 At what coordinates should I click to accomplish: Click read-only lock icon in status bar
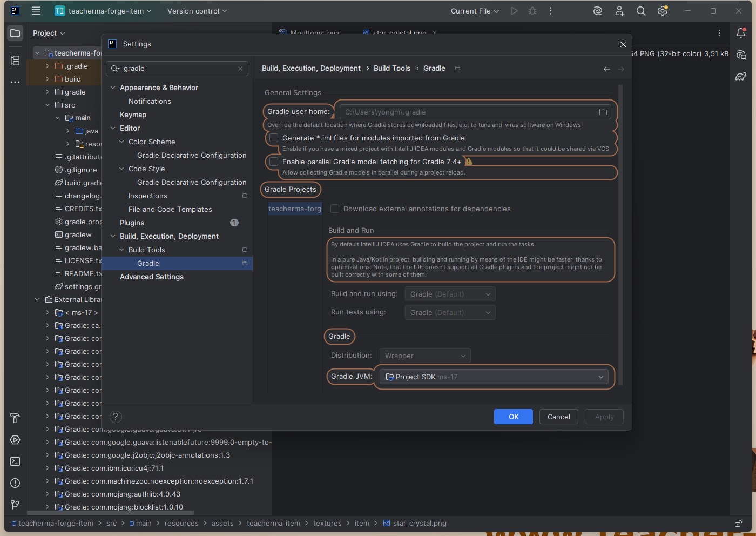(x=738, y=524)
